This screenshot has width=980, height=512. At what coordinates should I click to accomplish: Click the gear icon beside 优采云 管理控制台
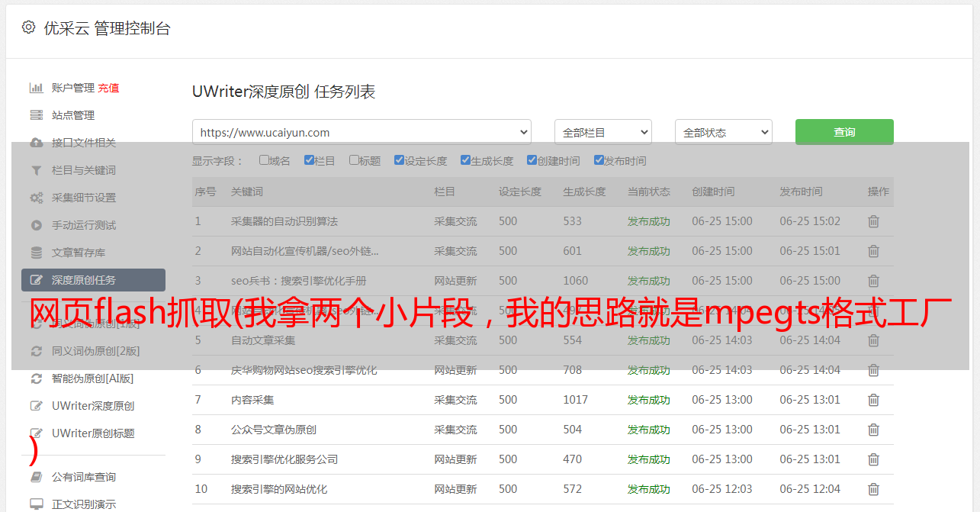[x=28, y=27]
